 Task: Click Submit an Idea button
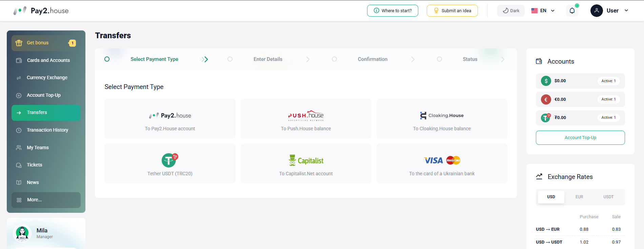452,10
